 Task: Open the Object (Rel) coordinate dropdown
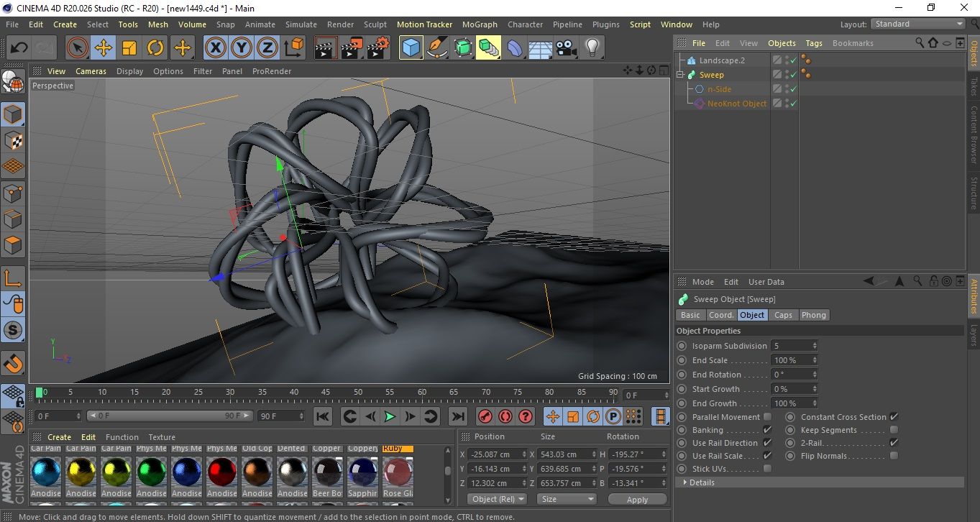tap(497, 499)
